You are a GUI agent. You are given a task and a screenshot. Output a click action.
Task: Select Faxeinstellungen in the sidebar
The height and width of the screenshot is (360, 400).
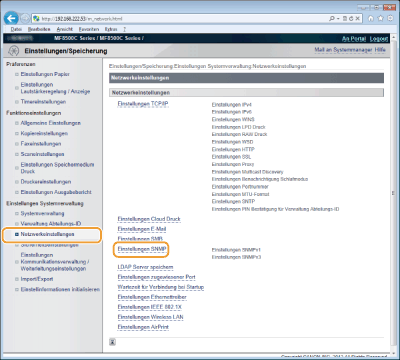[41, 144]
